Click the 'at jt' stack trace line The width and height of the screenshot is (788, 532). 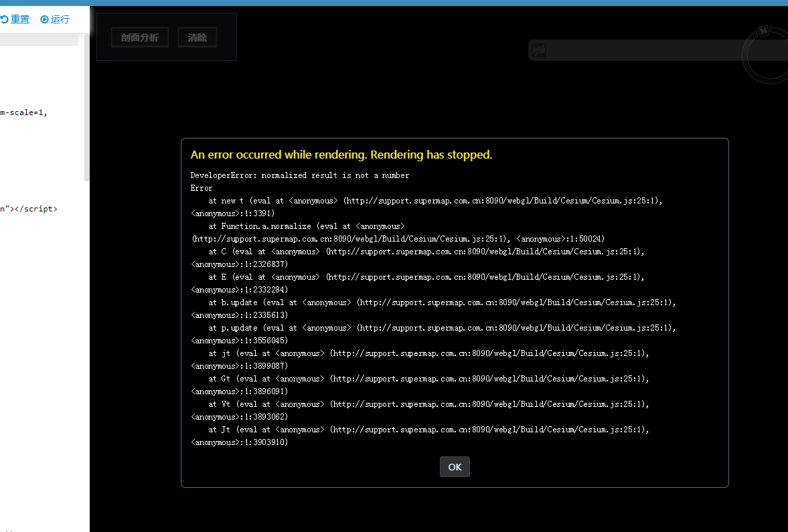428,353
